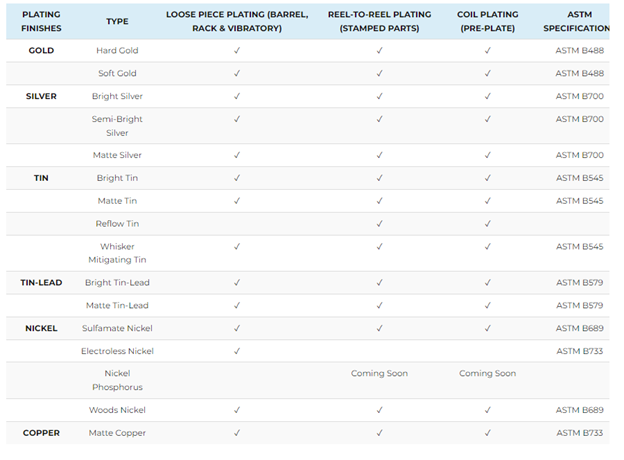Click the GOLD category label
The width and height of the screenshot is (624, 460).
[x=41, y=51]
